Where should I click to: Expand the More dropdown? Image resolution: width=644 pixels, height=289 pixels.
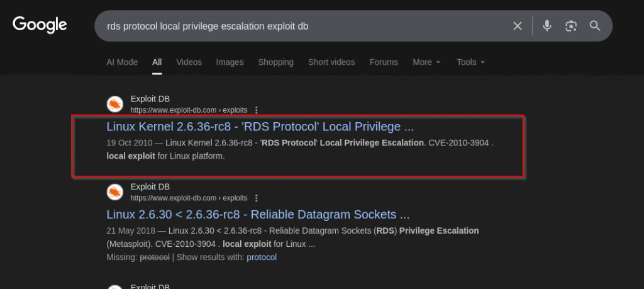pyautogui.click(x=426, y=62)
